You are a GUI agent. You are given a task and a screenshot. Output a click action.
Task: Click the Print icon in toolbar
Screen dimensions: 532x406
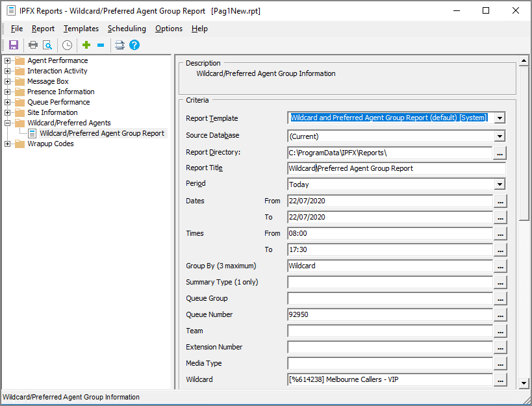(33, 45)
